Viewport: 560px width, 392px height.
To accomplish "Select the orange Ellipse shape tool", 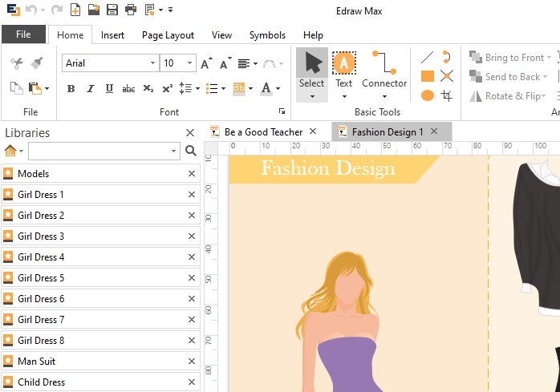I will [x=428, y=95].
